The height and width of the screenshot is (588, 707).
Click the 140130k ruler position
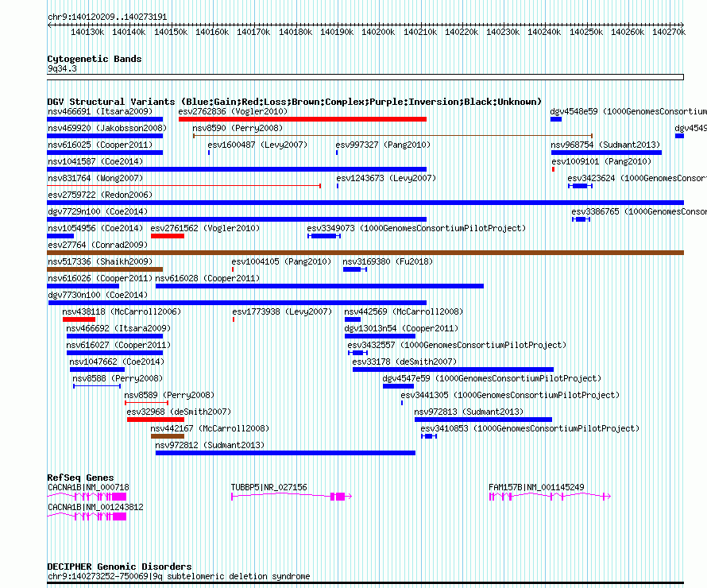(x=87, y=32)
